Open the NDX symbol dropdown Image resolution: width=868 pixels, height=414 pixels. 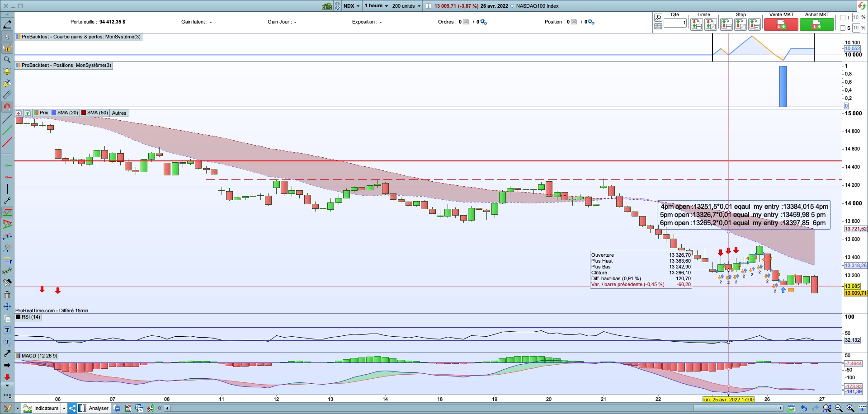click(352, 6)
